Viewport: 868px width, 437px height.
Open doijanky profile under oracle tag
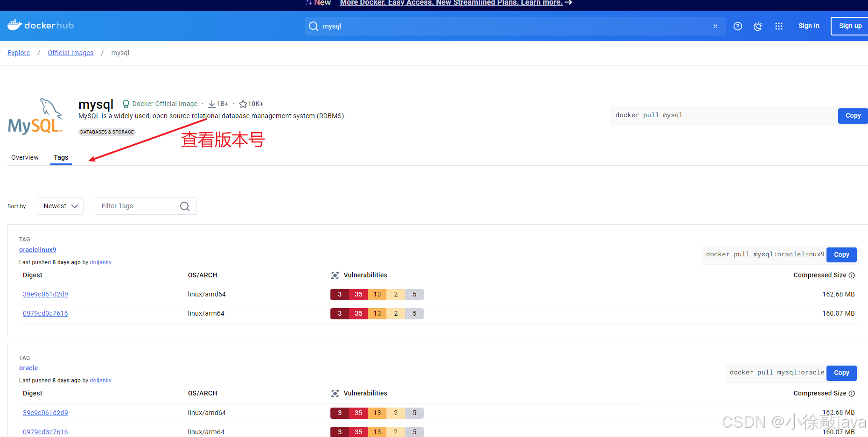(x=100, y=381)
